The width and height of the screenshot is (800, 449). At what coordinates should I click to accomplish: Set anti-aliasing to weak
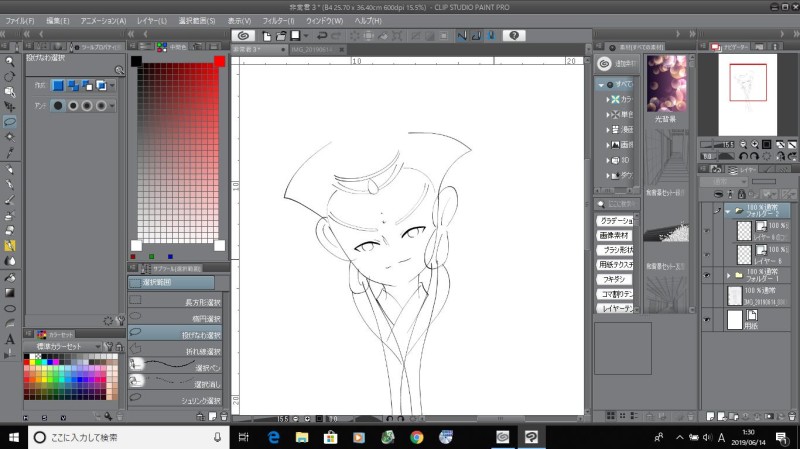[73, 106]
